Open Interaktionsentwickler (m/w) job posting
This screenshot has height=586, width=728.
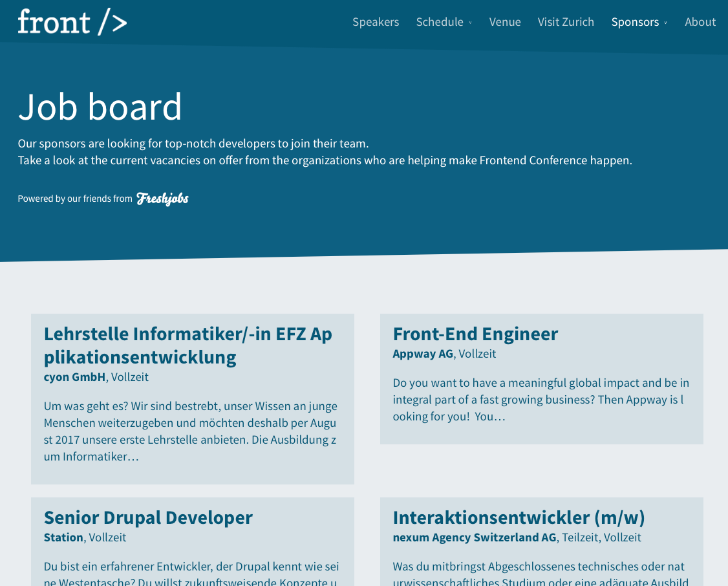point(519,517)
